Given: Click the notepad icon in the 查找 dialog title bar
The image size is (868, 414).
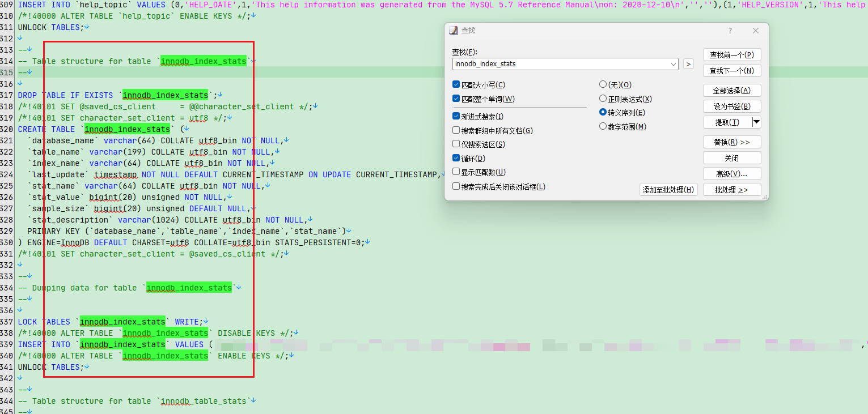Looking at the screenshot, I should (453, 31).
